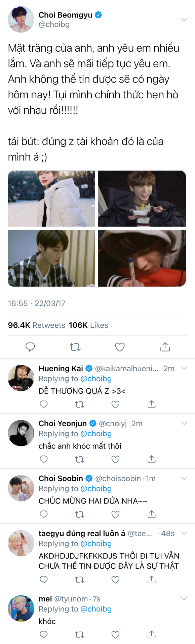Screen dimensions: 195x644
Task: Open the main tweet options chevron
Action: (x=184, y=19)
